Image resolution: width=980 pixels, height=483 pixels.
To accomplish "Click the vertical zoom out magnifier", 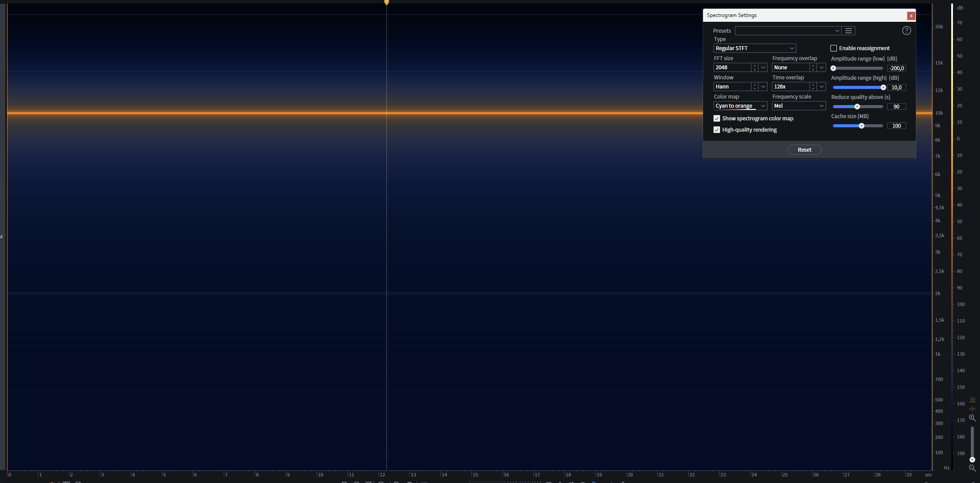I will [972, 468].
